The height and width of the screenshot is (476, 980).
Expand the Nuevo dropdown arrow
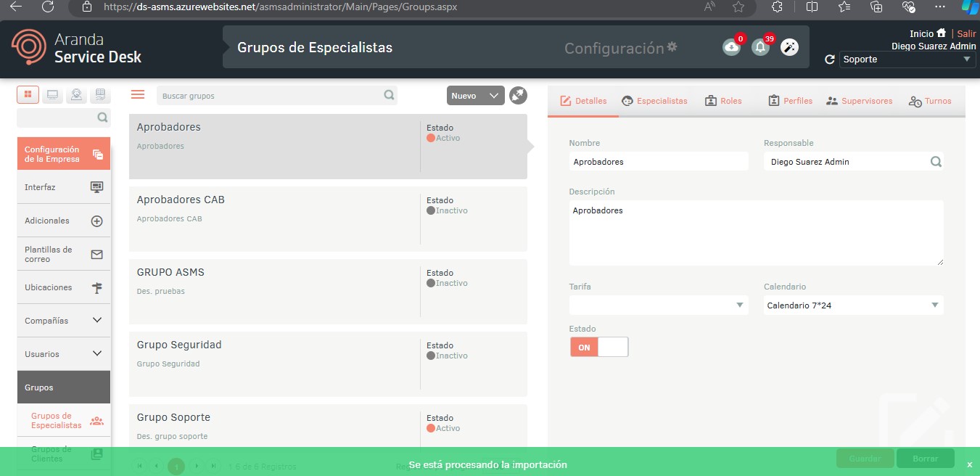coord(494,96)
